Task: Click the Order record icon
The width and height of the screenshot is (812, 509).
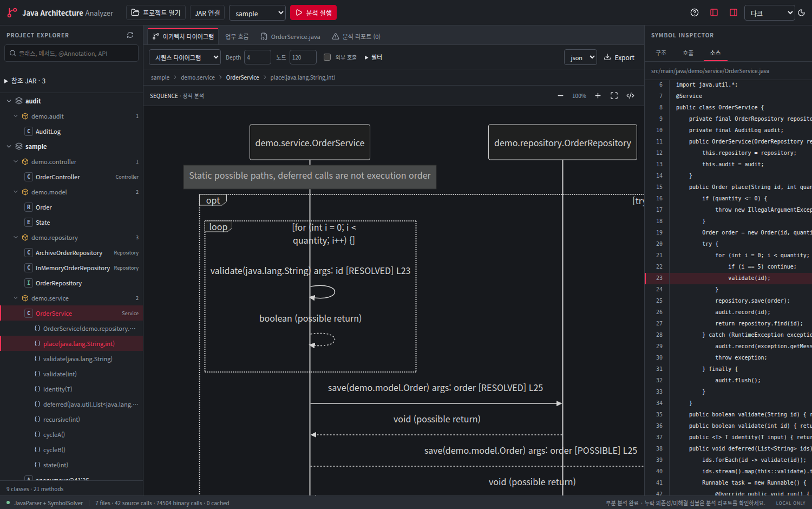Action: click(x=29, y=207)
